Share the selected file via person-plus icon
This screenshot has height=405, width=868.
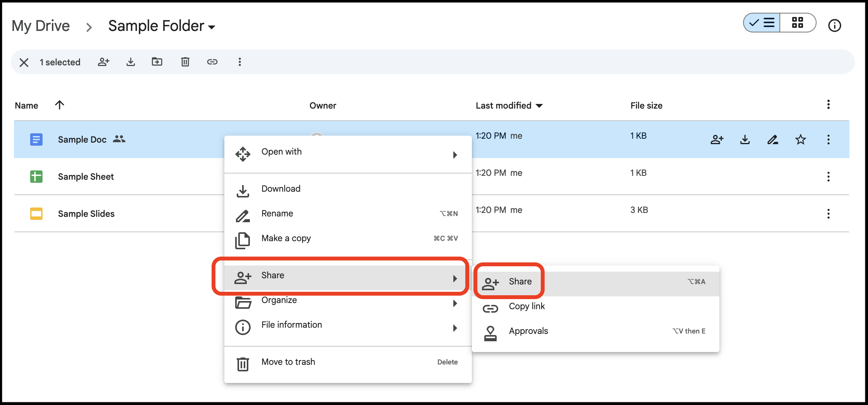pyautogui.click(x=103, y=62)
